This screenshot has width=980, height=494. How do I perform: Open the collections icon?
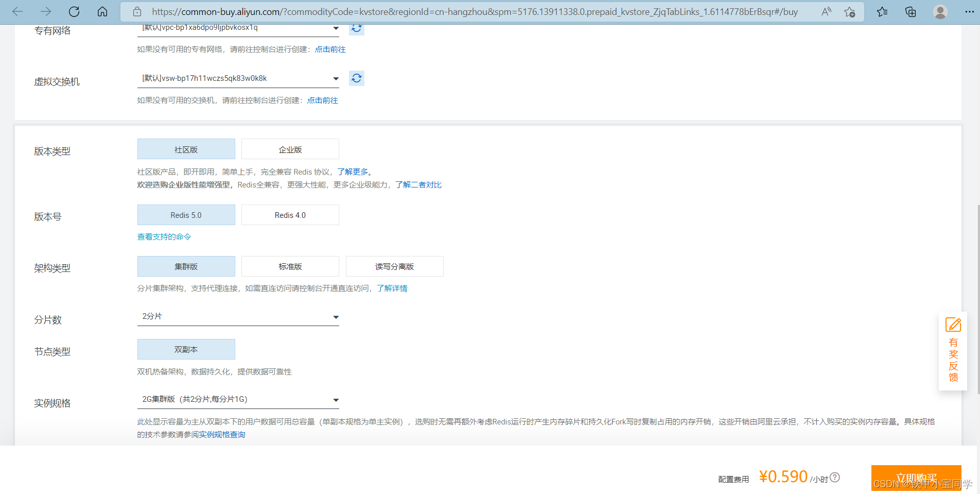coord(911,11)
